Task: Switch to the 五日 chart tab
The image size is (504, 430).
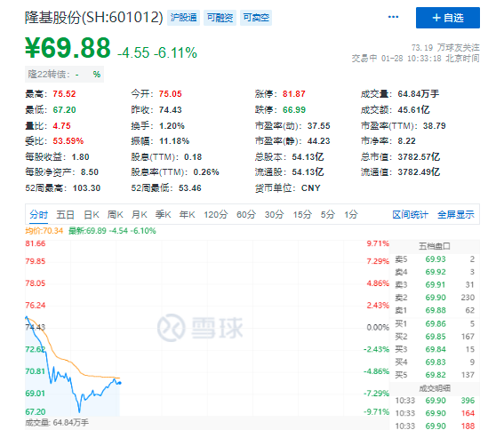Action: click(65, 214)
